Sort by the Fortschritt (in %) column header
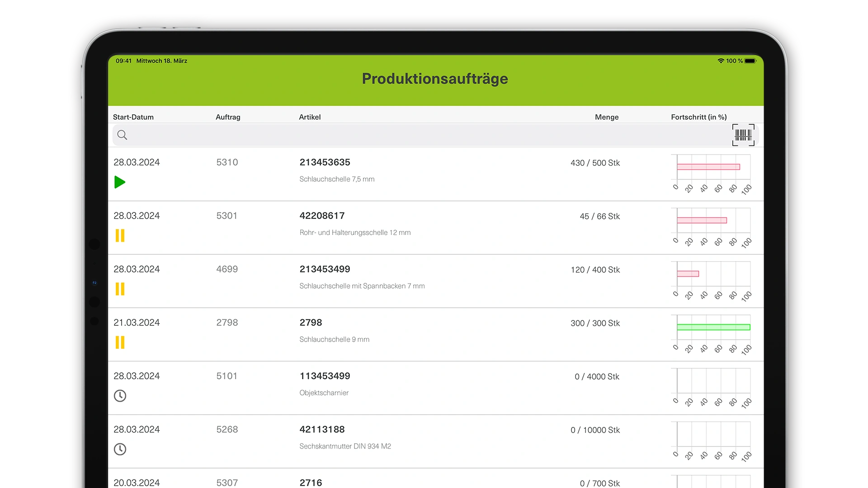Viewport: 868px width, 488px height. [x=699, y=117]
